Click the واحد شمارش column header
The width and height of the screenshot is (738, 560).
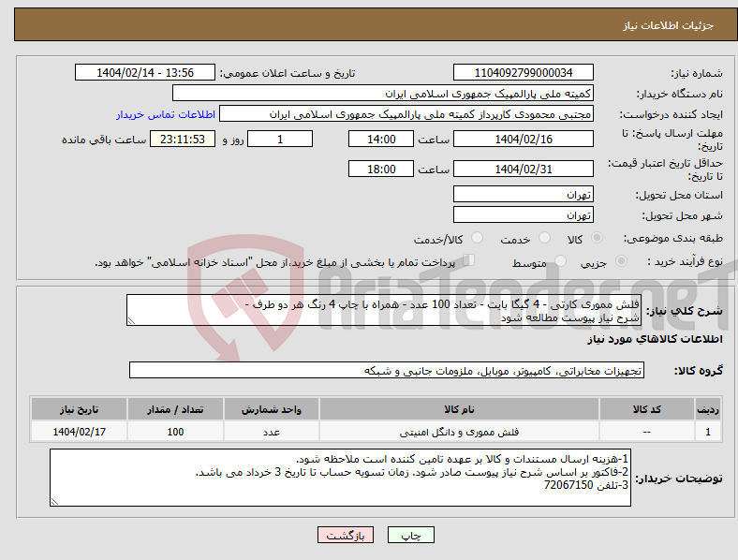click(272, 409)
